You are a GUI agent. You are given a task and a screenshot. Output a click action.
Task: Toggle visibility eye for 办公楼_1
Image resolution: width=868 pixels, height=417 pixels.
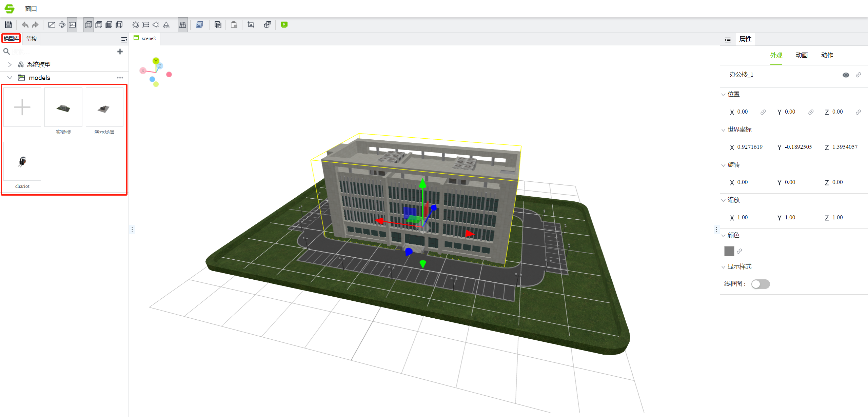[x=846, y=75]
